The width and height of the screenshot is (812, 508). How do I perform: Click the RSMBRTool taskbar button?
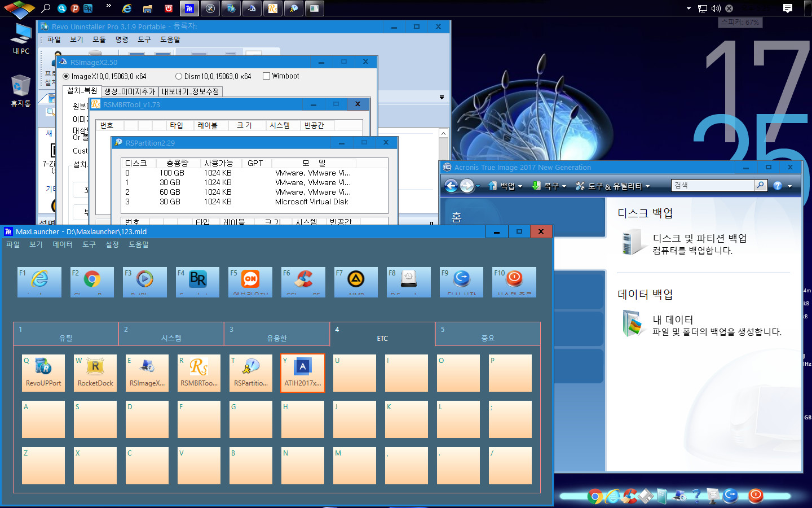tap(273, 8)
